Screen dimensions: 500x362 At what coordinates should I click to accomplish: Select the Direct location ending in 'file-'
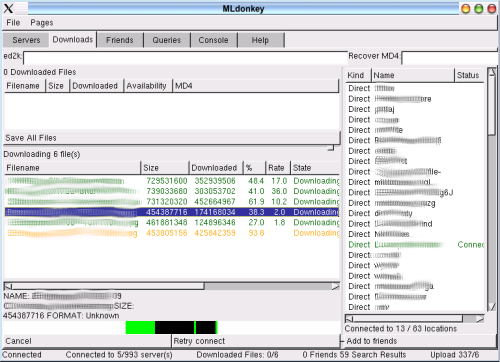click(415, 172)
